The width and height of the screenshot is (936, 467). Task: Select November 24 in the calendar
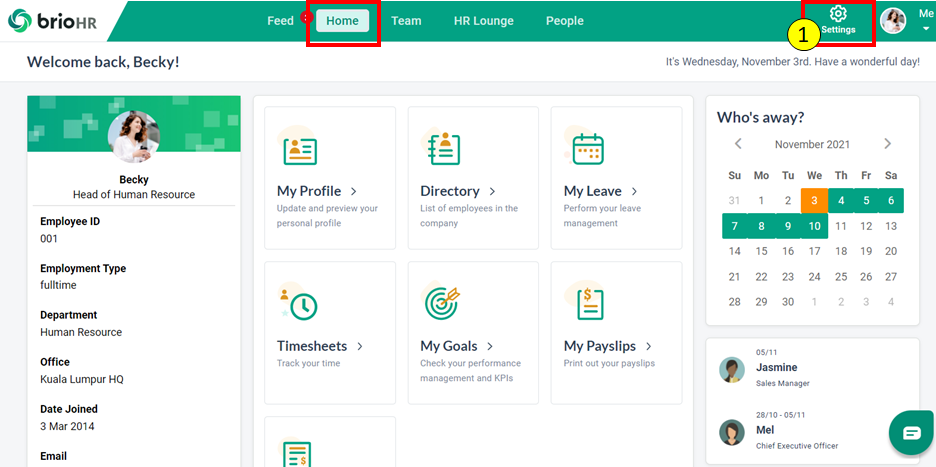[815, 276]
